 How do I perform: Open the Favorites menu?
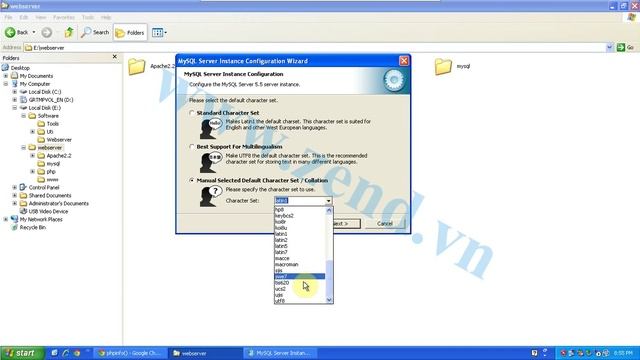point(64,18)
